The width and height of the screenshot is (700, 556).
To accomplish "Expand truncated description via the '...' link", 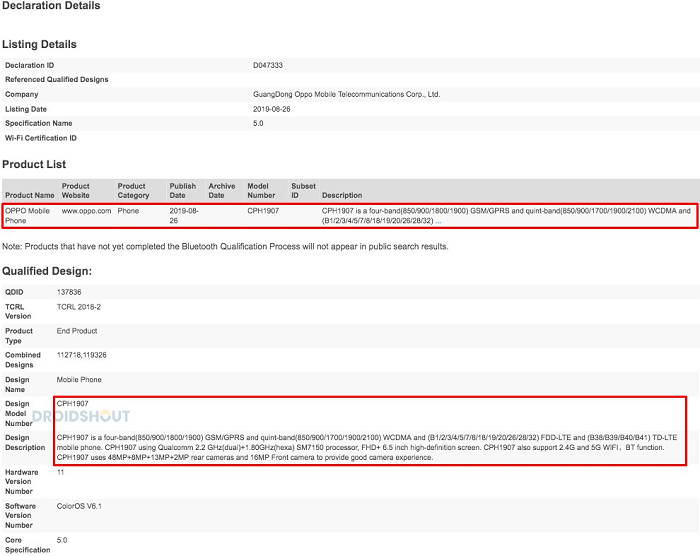I will coord(438,221).
